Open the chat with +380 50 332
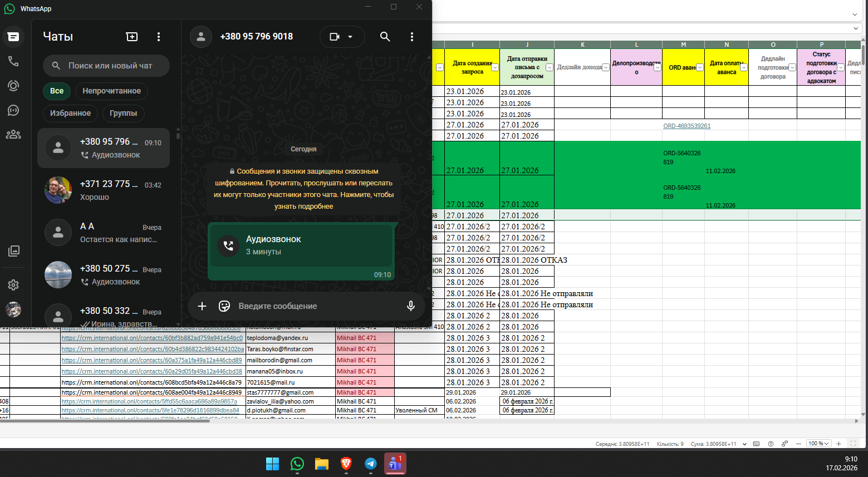Screen dimensions: 868x477 tap(104, 315)
